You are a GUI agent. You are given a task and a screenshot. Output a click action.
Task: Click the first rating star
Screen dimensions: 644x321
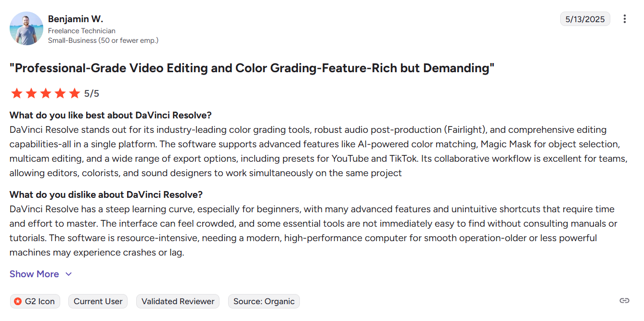[17, 93]
